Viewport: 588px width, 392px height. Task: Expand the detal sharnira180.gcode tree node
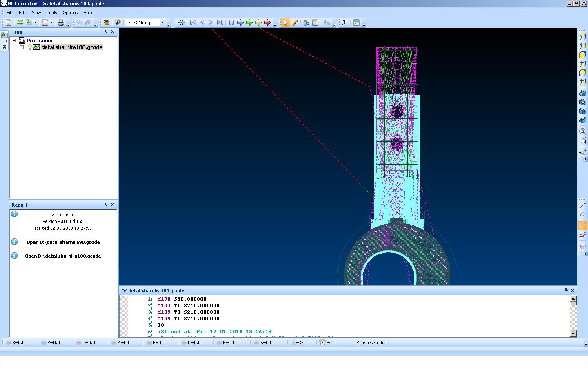[22, 47]
